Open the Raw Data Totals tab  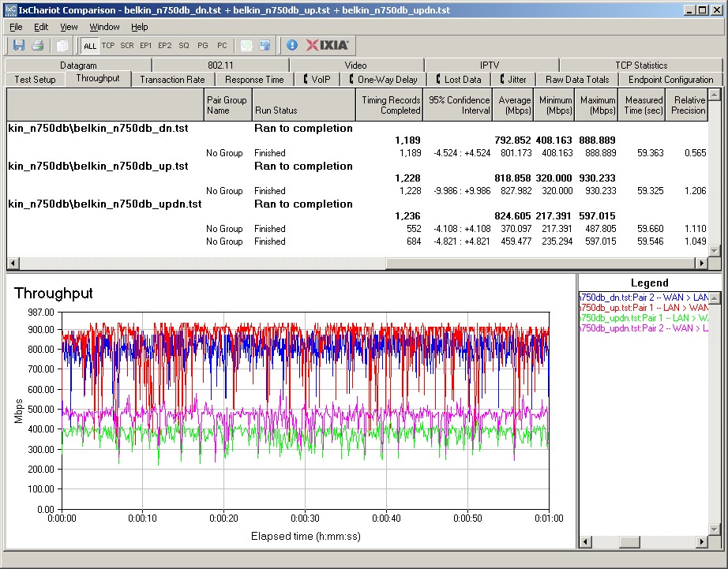(577, 80)
